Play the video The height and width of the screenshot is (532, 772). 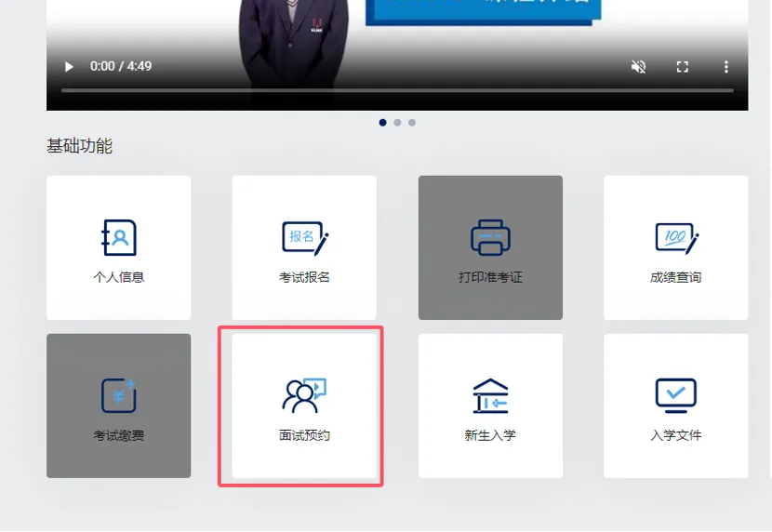[x=69, y=67]
